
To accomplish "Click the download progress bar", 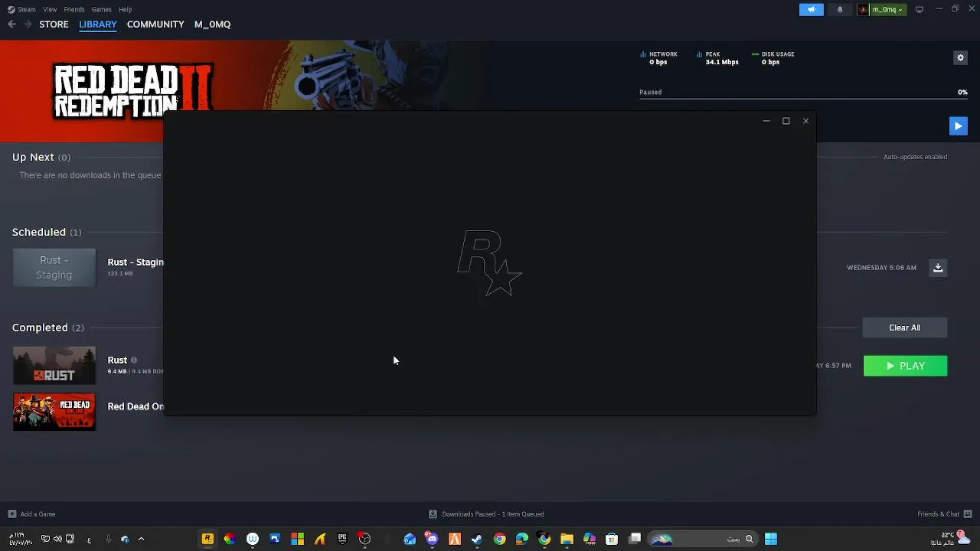I will [x=803, y=100].
